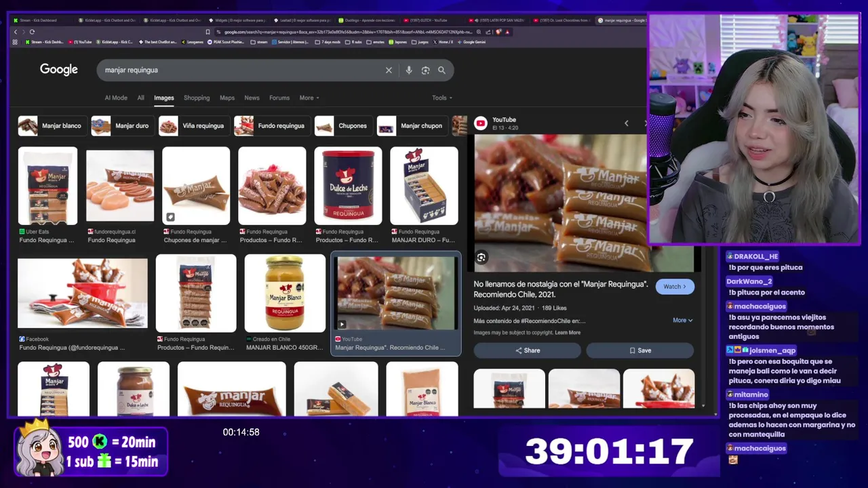Open the stream bookmarks folder
The width and height of the screenshot is (868, 488).
(259, 42)
